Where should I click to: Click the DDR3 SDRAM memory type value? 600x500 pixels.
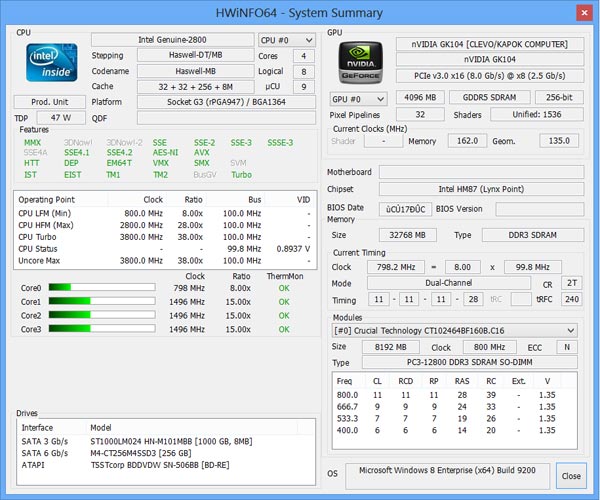point(533,235)
